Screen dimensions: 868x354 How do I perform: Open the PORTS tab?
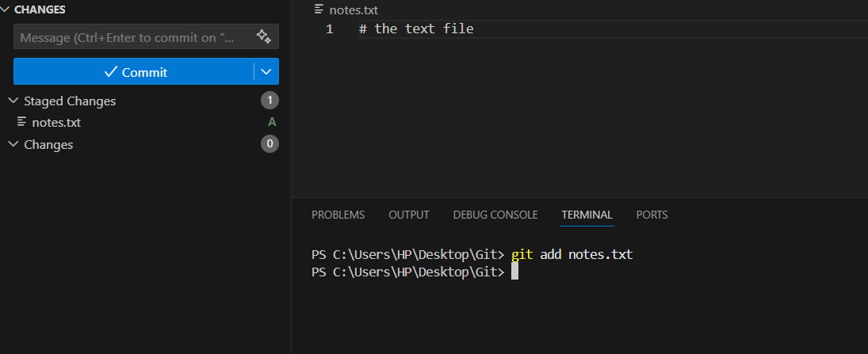click(x=652, y=215)
